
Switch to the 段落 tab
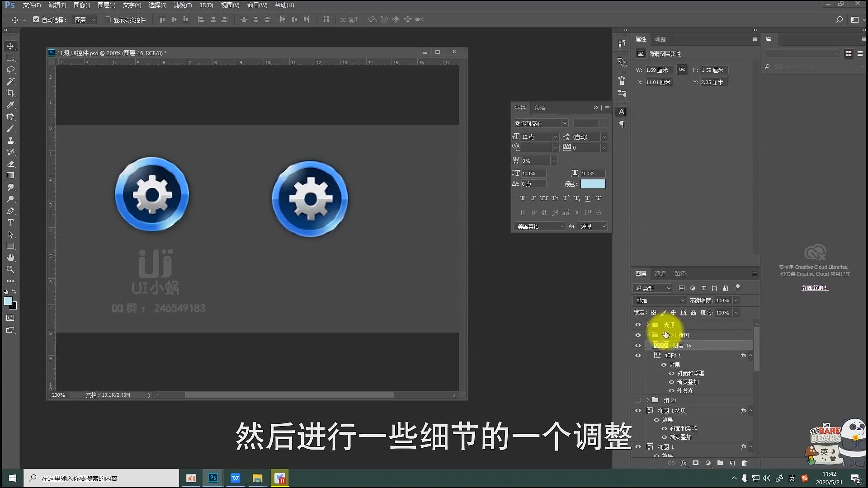540,108
